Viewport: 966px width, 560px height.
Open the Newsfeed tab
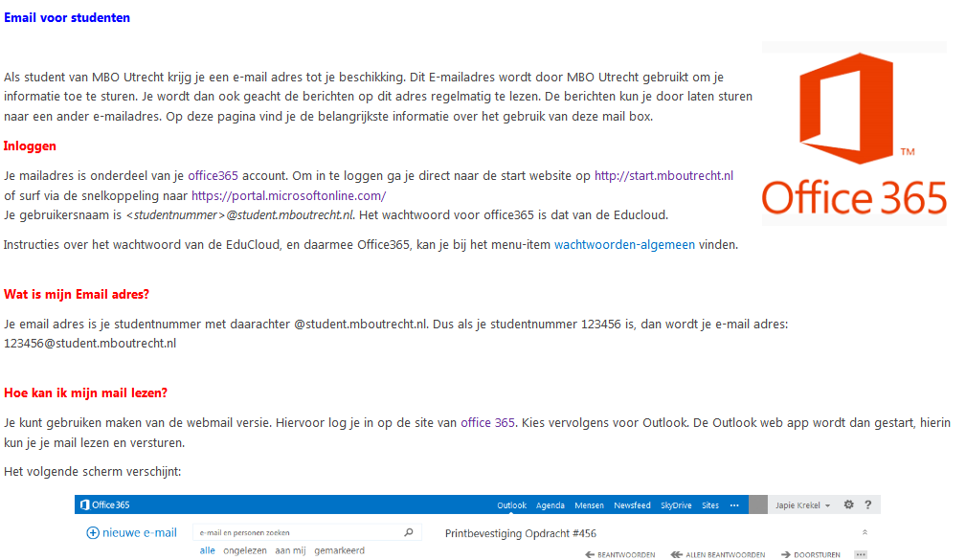pos(632,505)
